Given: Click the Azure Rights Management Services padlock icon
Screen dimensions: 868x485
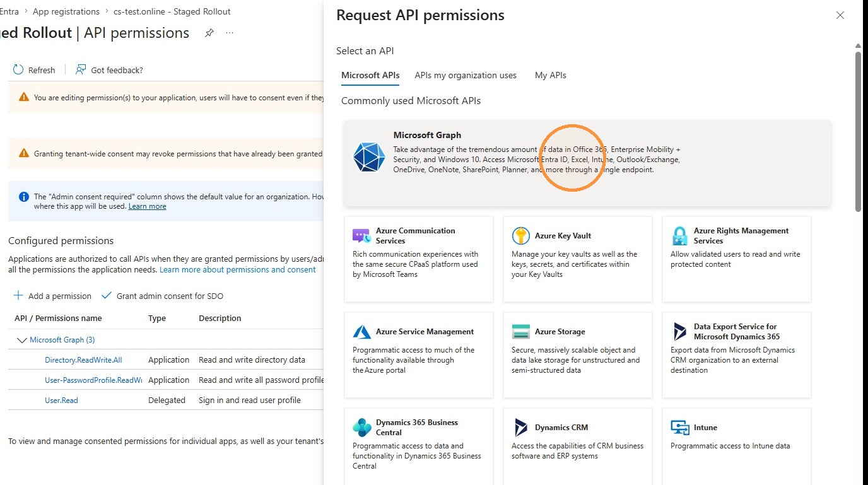Looking at the screenshot, I should pos(679,236).
